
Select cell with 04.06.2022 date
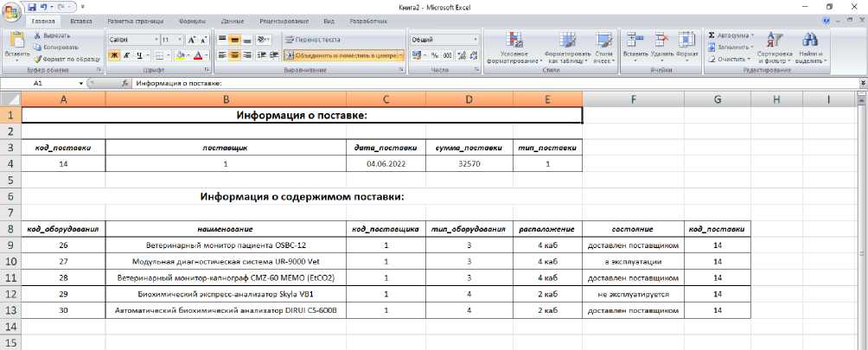tap(386, 163)
